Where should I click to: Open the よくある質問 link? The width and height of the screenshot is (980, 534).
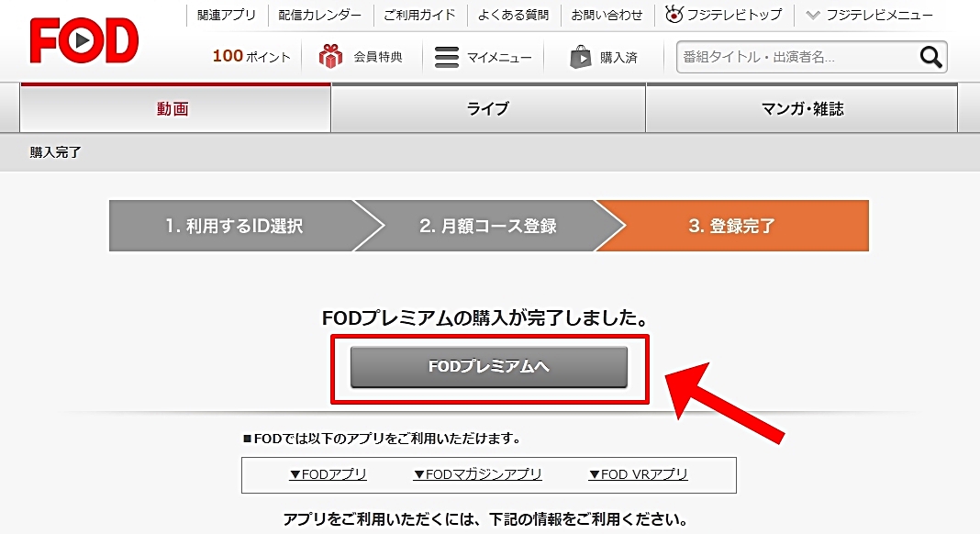click(x=513, y=15)
